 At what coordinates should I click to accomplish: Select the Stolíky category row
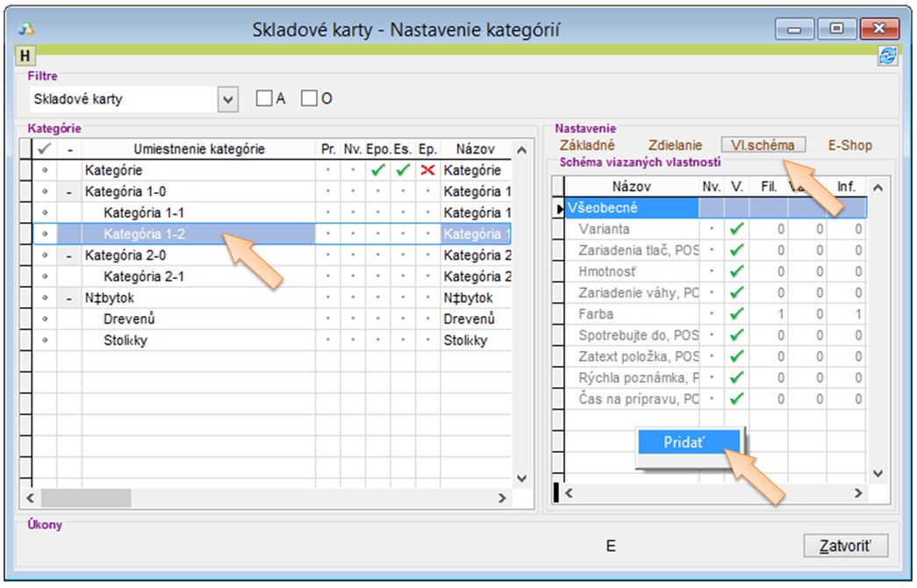click(x=125, y=341)
